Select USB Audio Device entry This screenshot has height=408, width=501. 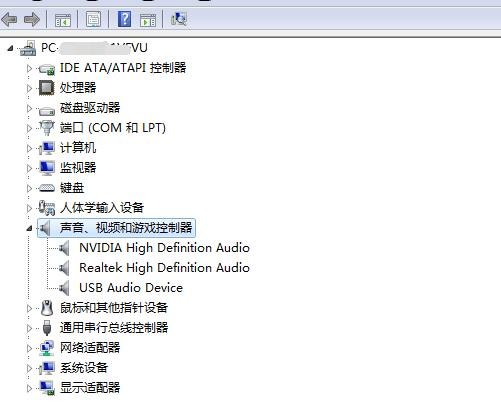[x=131, y=288]
